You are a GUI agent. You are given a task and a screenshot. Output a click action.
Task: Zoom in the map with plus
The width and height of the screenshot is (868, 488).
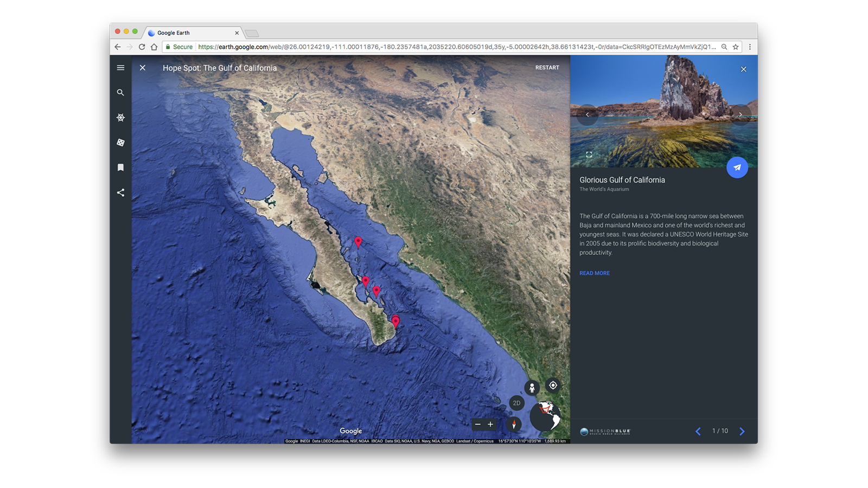point(490,425)
